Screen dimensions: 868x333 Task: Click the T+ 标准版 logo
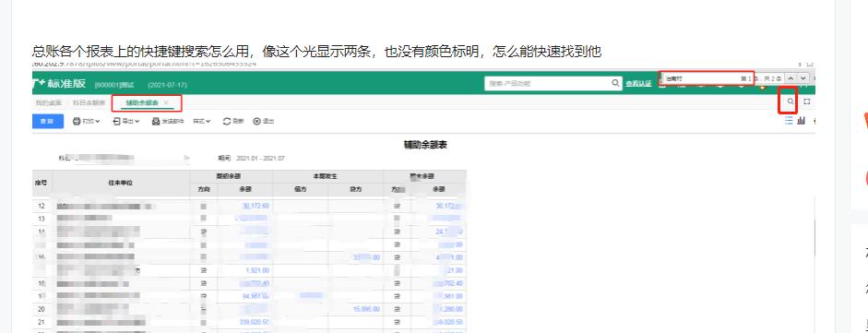[60, 84]
